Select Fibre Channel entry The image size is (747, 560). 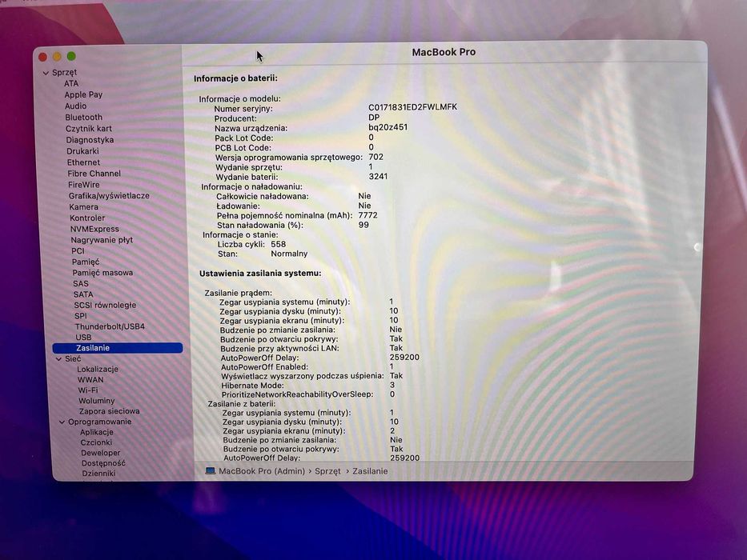pyautogui.click(x=94, y=174)
